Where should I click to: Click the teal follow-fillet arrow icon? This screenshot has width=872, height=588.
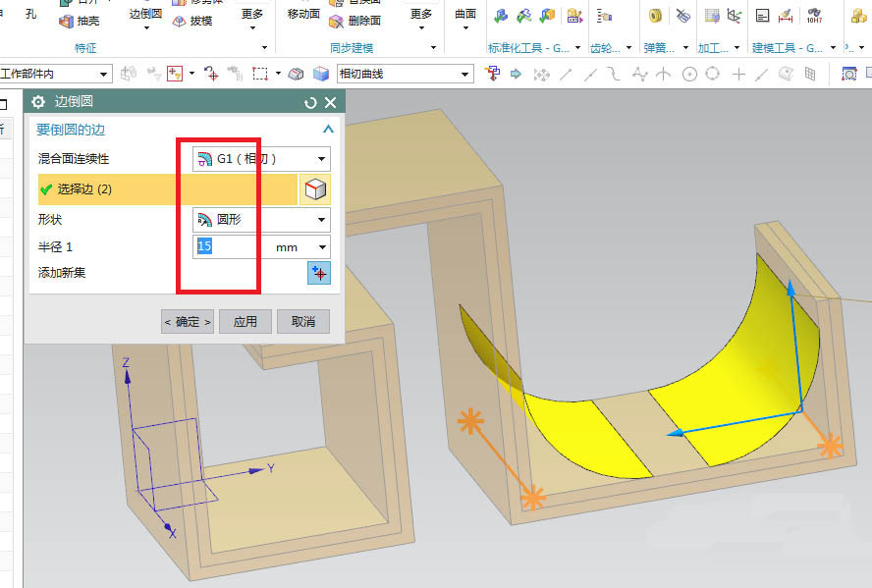click(x=517, y=74)
